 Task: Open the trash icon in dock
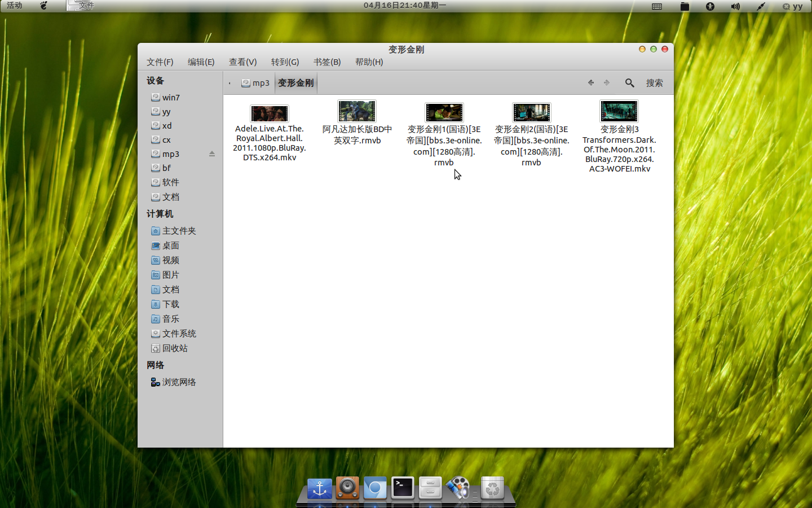(x=492, y=488)
